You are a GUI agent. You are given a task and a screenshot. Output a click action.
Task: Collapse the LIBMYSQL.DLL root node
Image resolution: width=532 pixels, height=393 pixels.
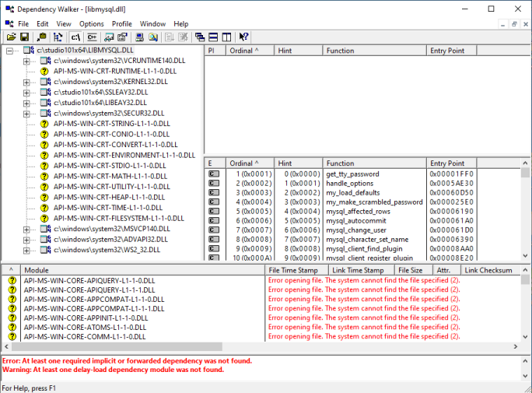9,51
